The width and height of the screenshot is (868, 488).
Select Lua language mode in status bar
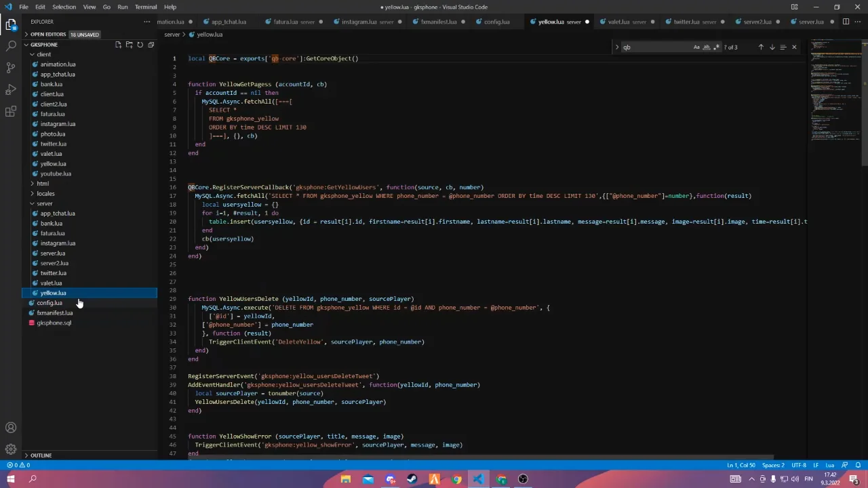click(830, 466)
